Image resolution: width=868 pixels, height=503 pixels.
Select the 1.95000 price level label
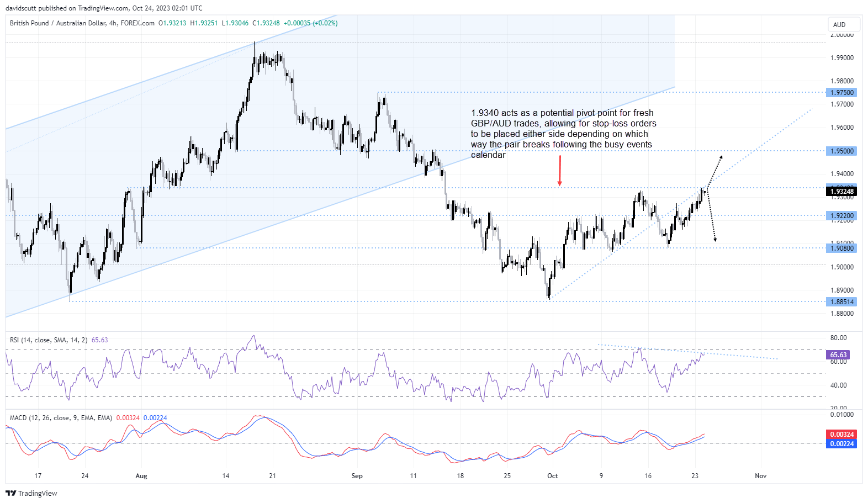(x=841, y=151)
